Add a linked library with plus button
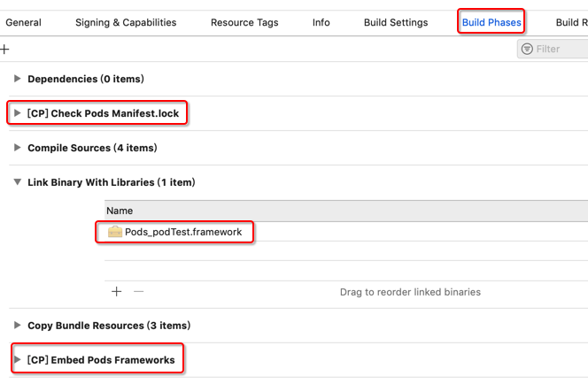This screenshot has width=588, height=384. (116, 291)
